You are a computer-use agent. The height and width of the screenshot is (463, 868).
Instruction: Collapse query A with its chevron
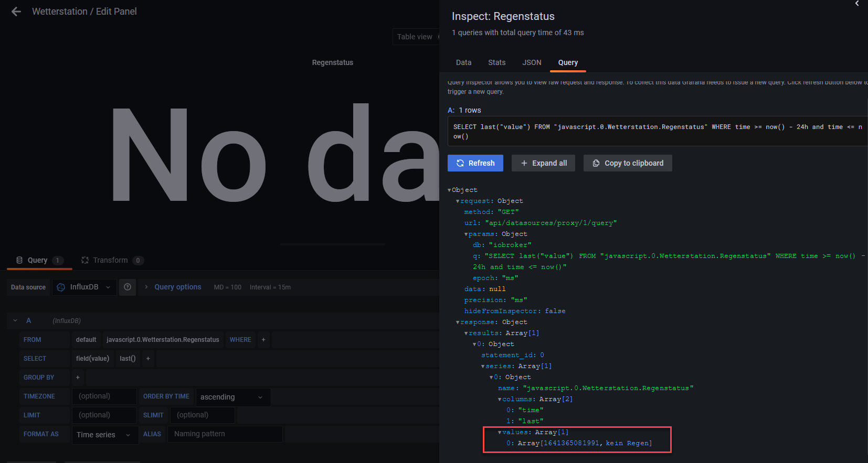[x=15, y=320]
